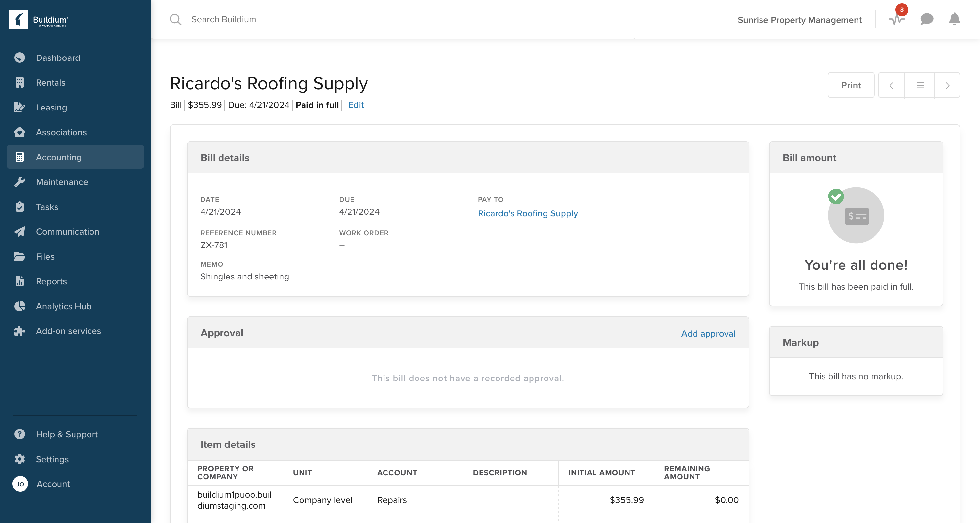Click the buildium1puoo.buildiumstaging.com property cell

point(235,500)
